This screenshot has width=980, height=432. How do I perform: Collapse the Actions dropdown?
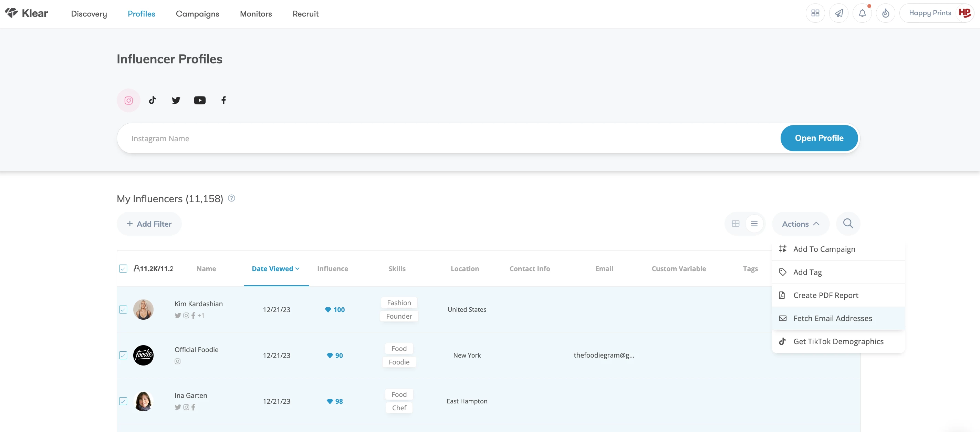[801, 224]
